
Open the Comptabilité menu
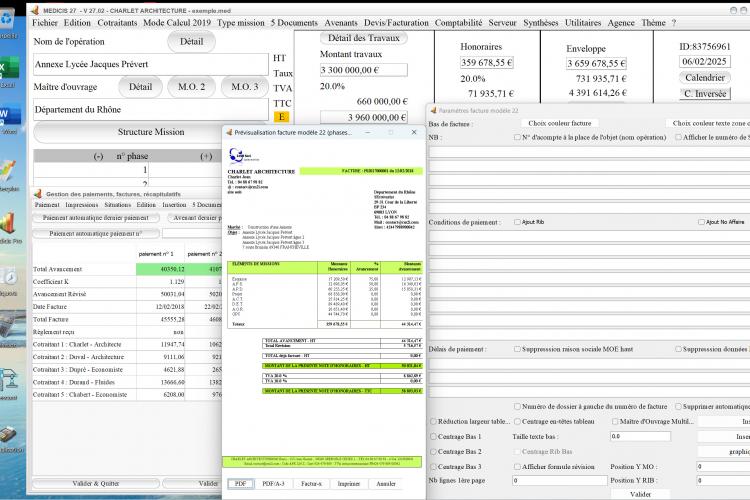click(x=458, y=23)
